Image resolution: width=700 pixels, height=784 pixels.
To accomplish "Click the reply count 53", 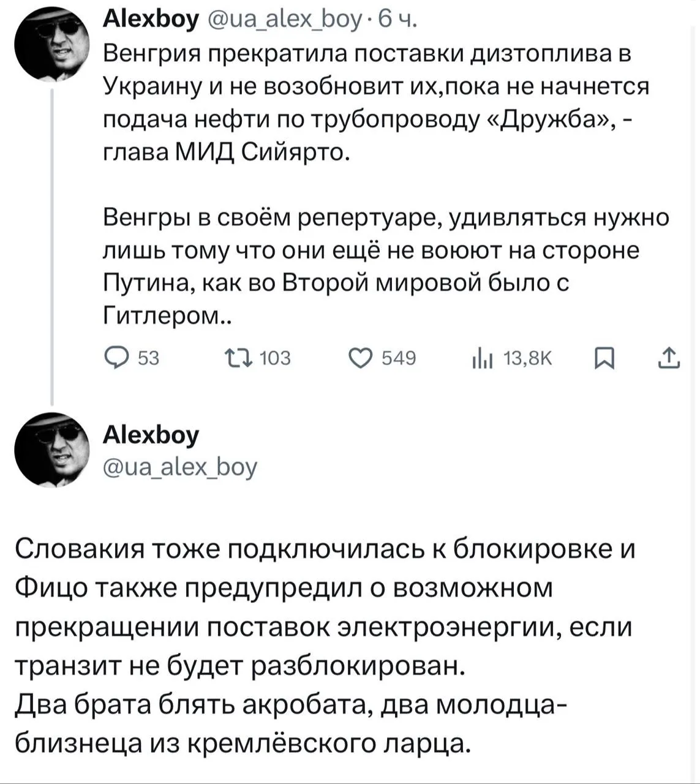I will 148,358.
